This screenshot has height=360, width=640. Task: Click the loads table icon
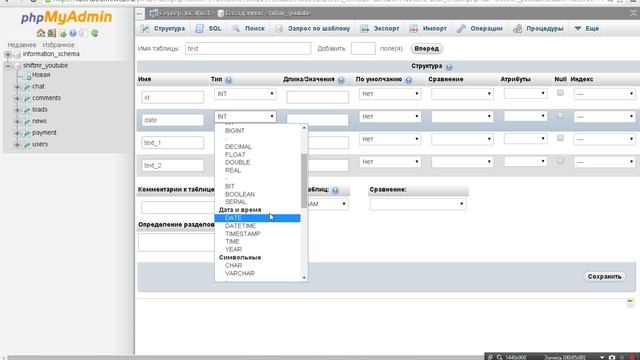click(27, 110)
